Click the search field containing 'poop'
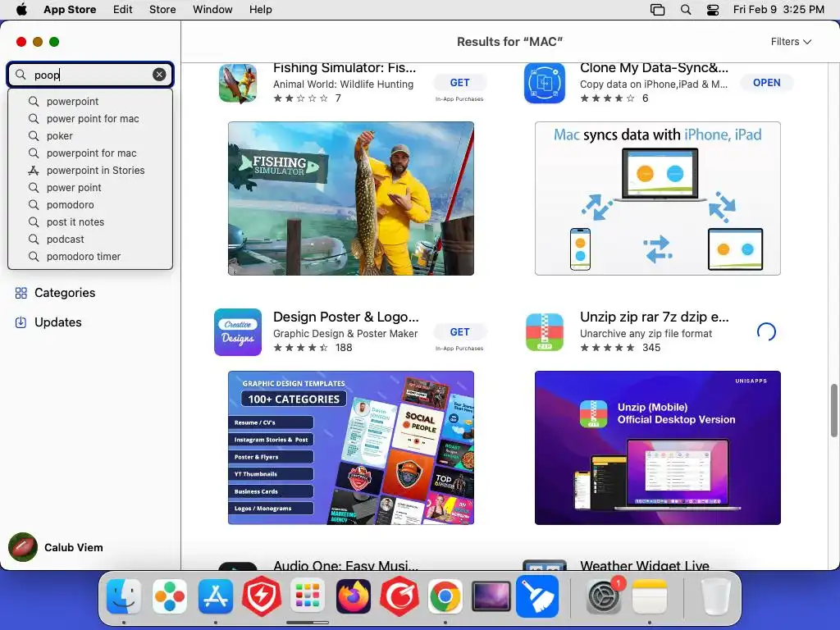This screenshot has width=840, height=630. pos(90,75)
